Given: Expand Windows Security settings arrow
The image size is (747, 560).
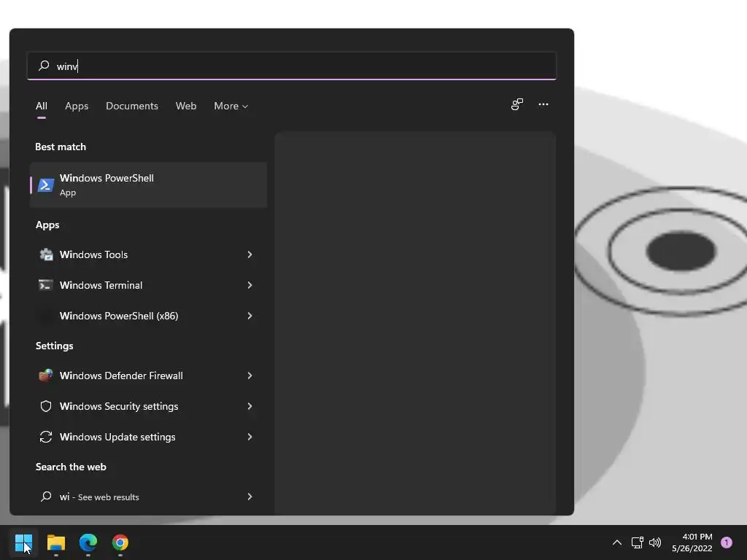Looking at the screenshot, I should (249, 406).
